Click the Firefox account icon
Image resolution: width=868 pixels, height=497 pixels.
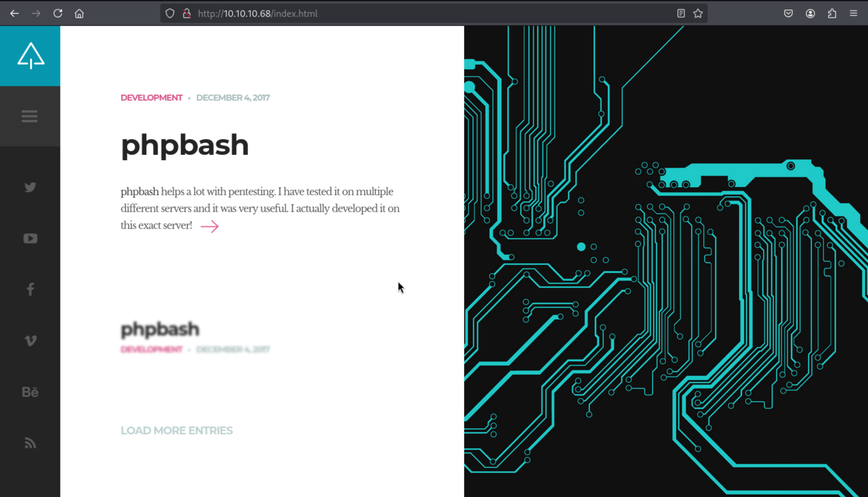810,14
